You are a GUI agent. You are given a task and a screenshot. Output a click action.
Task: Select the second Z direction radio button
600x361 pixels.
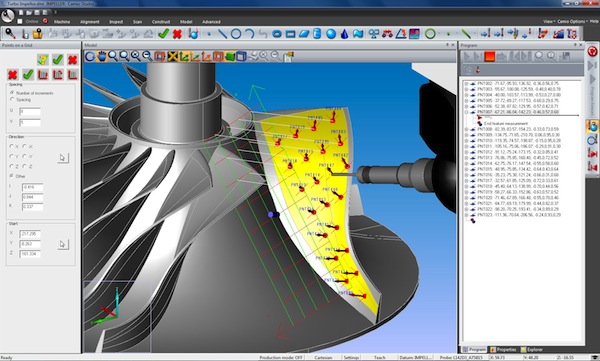(24, 166)
